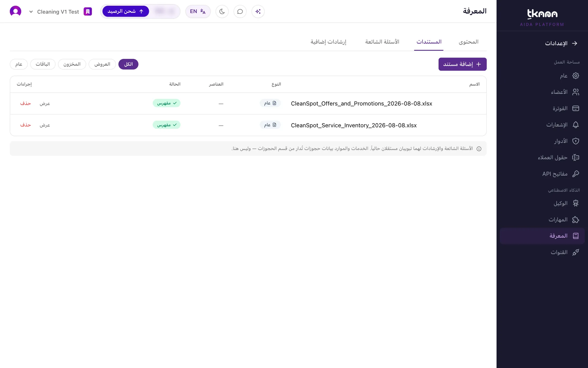
Task: Open الأعضاء members in sidebar
Action: click(542, 92)
